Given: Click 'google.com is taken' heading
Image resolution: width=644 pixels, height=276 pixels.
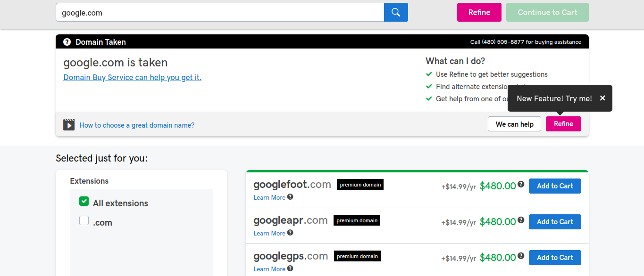Looking at the screenshot, I should click(x=116, y=63).
